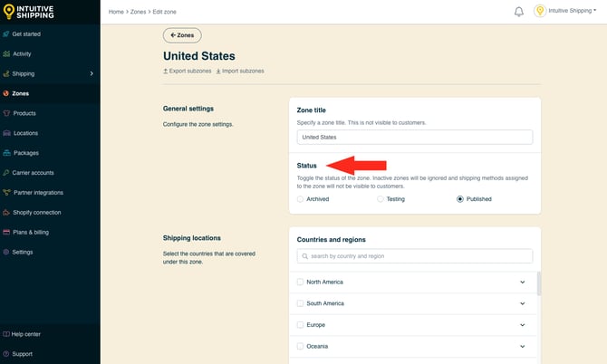
Task: Check the North America checkbox
Action: (300, 282)
